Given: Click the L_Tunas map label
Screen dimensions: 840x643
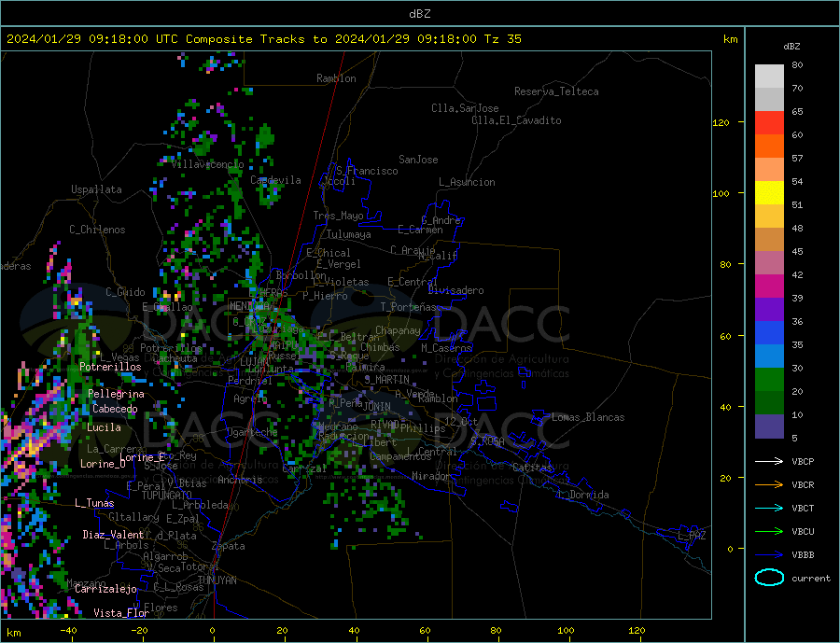Looking at the screenshot, I should pos(94,503).
